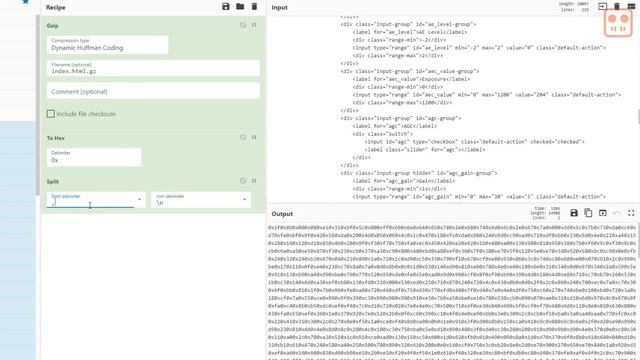640x360 pixels.
Task: Reset pane layout icon in Input header
Action: (x=631, y=6)
